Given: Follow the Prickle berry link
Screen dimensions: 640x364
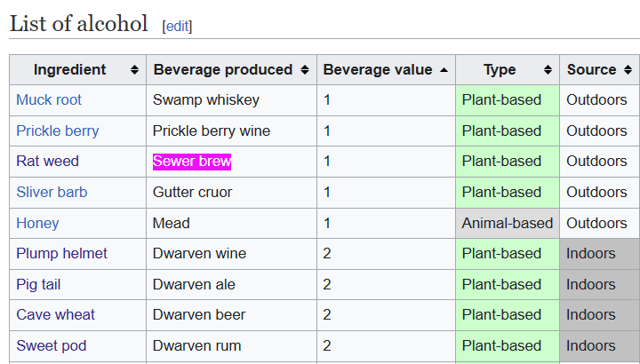Looking at the screenshot, I should pyautogui.click(x=58, y=131).
